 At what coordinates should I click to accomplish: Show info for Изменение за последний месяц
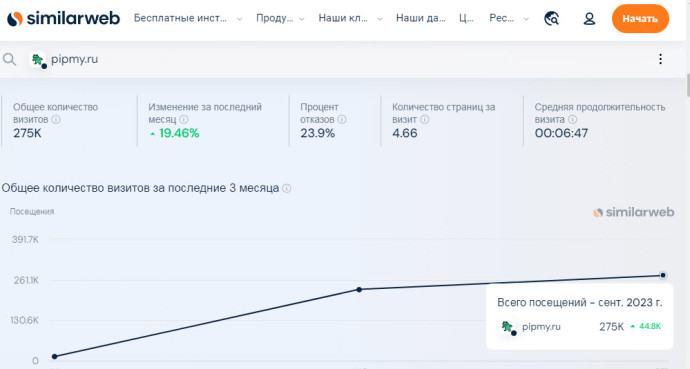click(184, 119)
